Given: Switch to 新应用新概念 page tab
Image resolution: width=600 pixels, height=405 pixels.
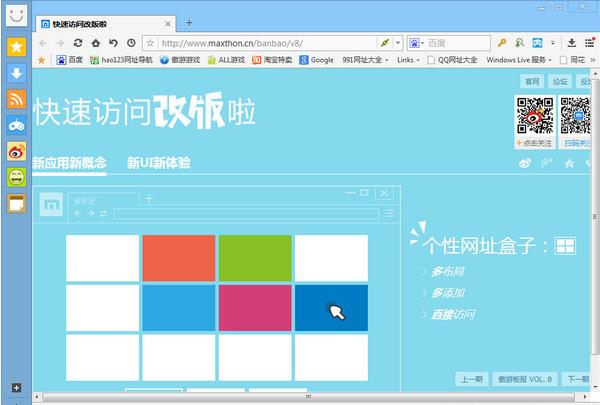Looking at the screenshot, I should click(x=69, y=163).
